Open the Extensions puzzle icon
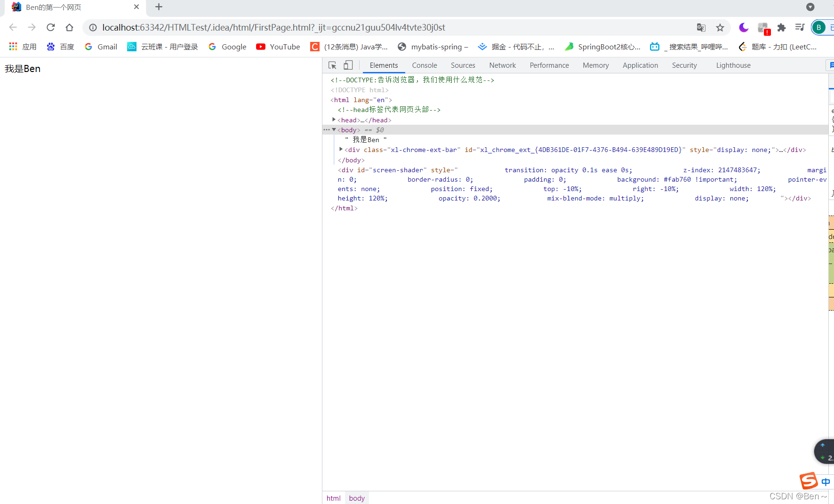The width and height of the screenshot is (834, 504). (x=782, y=27)
